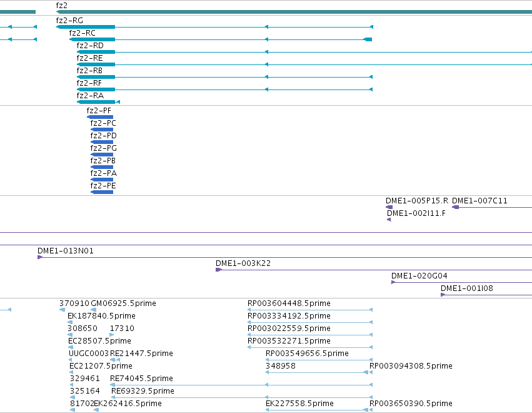This screenshot has width=532, height=413.
Task: Select the fz2 gene label
Action: (61, 6)
